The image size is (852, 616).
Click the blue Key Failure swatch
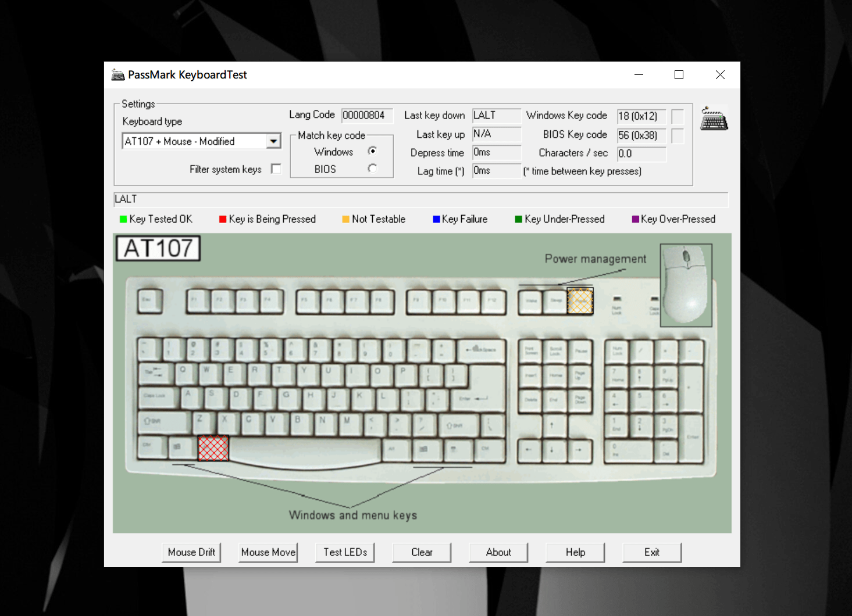(436, 219)
